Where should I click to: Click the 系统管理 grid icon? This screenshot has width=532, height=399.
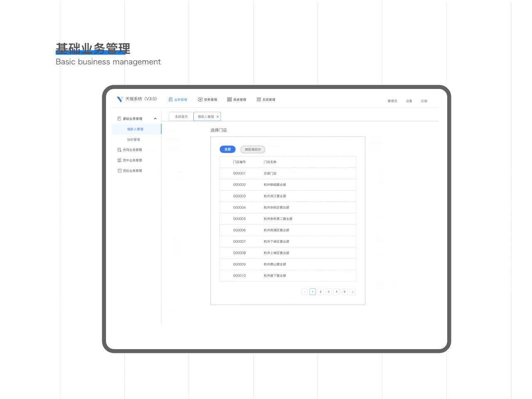click(259, 99)
